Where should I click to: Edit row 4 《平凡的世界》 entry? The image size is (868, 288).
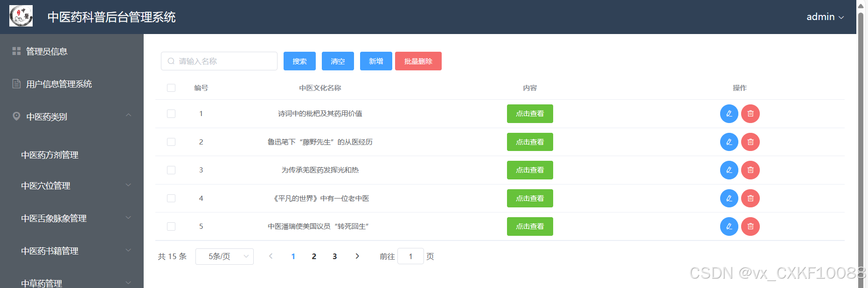(729, 199)
